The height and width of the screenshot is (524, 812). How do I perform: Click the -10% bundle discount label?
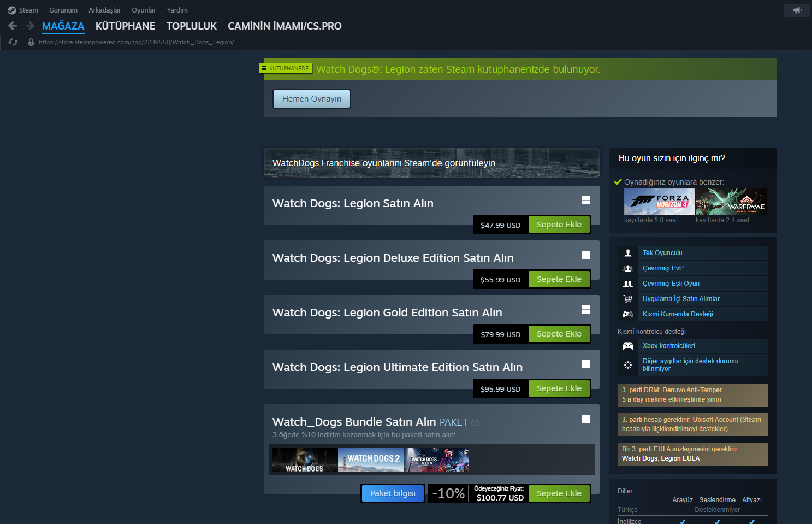pos(448,493)
